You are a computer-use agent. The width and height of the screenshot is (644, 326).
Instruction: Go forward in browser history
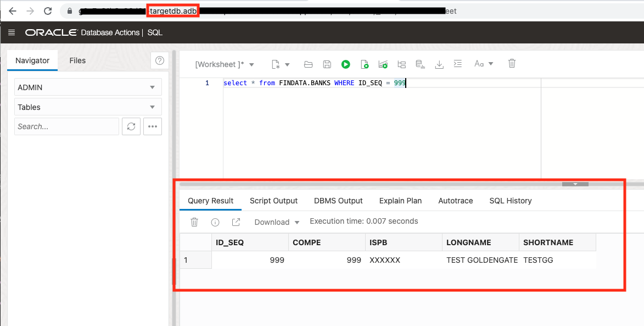(30, 11)
